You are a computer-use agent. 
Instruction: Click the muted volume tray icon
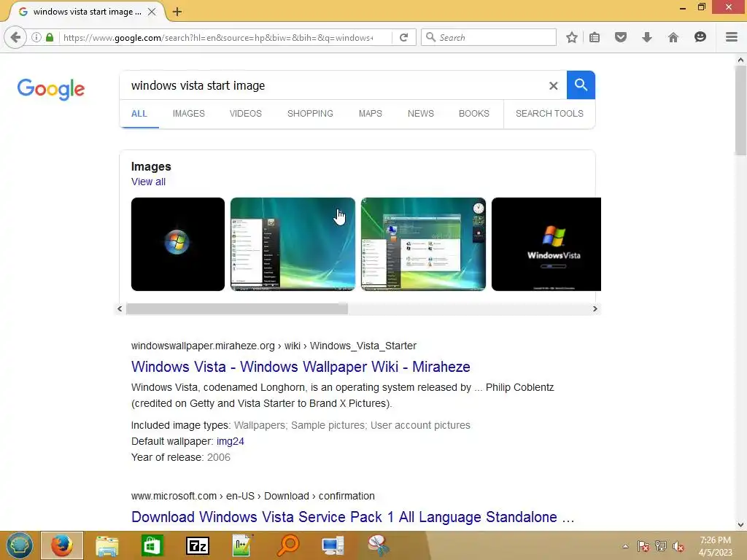tap(678, 546)
